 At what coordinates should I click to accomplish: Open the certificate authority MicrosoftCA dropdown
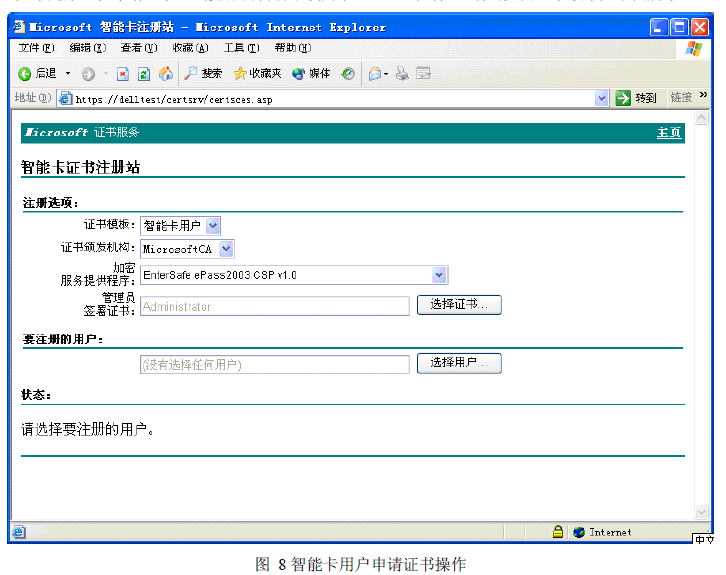click(x=187, y=249)
